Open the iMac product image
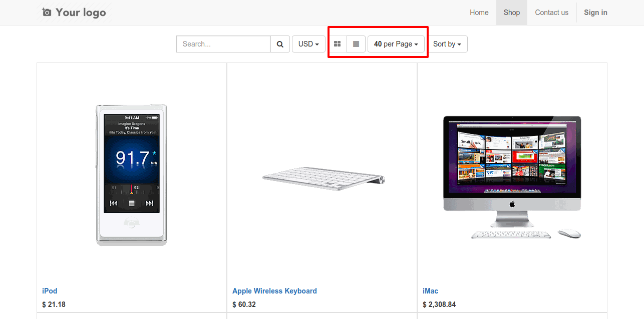Viewport: 644px width, 319px height. [x=512, y=177]
